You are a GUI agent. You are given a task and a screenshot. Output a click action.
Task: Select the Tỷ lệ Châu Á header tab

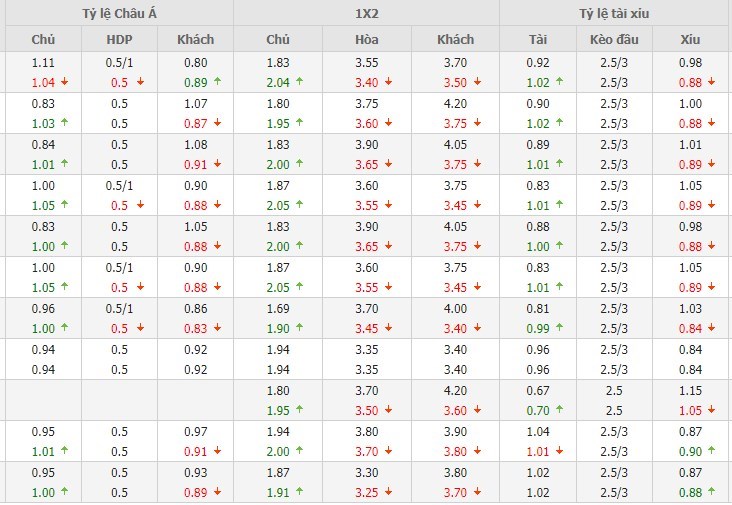click(x=116, y=13)
